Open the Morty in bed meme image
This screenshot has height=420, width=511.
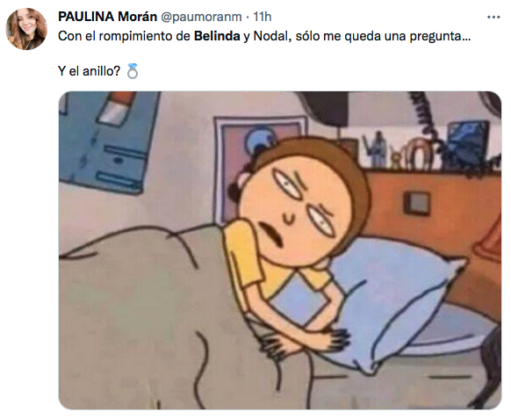(280, 250)
